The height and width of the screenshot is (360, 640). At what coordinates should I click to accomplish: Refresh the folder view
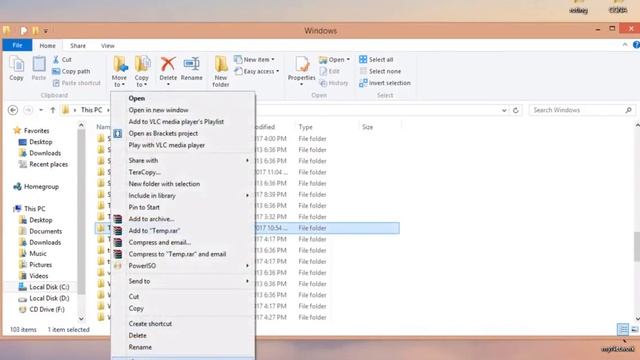[516, 110]
